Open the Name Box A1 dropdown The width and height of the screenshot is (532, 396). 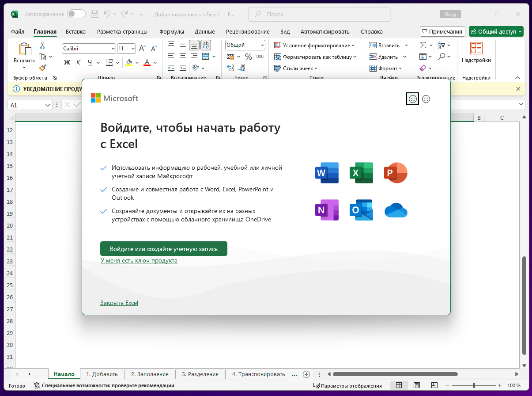[48, 105]
